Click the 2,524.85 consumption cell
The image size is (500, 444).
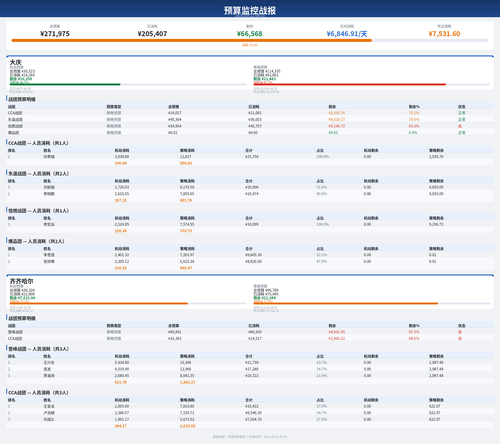tap(122, 224)
